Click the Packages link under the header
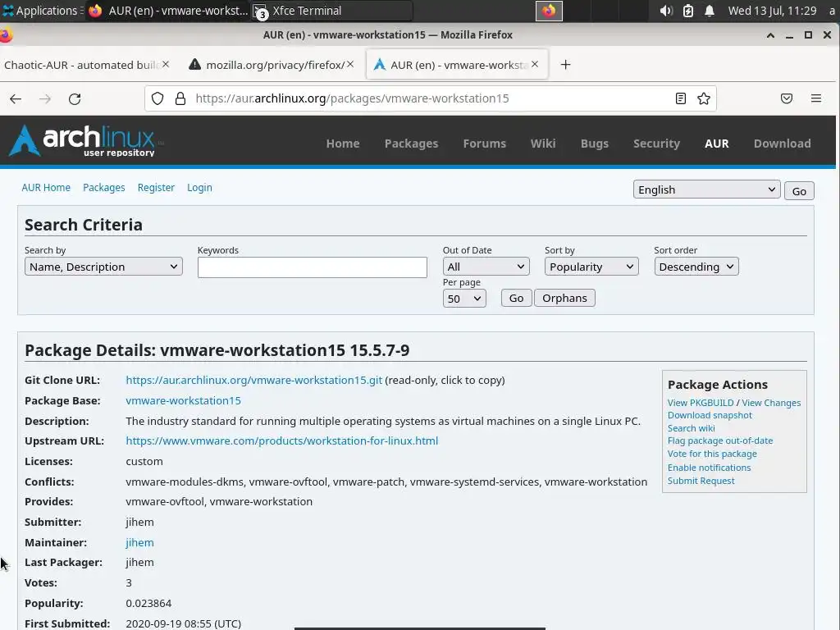 [x=104, y=188]
